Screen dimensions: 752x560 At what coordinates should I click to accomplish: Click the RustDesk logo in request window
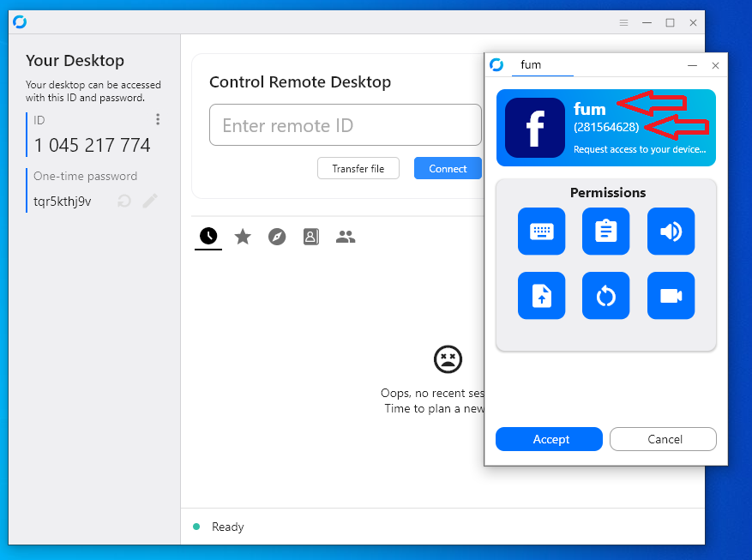pos(496,64)
